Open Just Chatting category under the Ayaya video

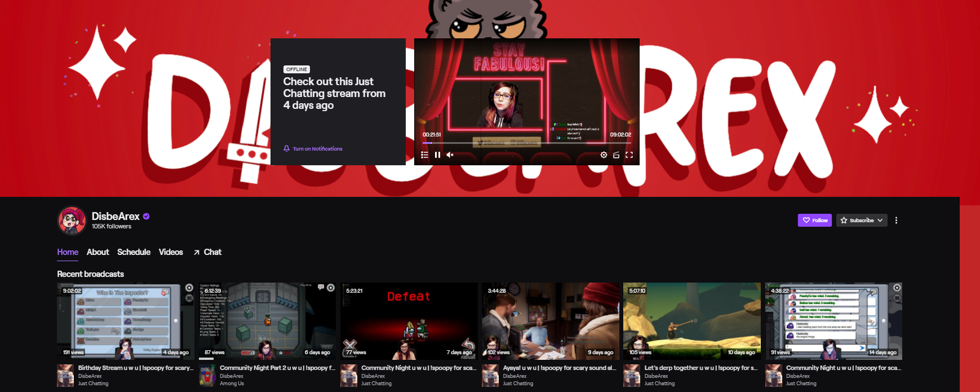518,384
